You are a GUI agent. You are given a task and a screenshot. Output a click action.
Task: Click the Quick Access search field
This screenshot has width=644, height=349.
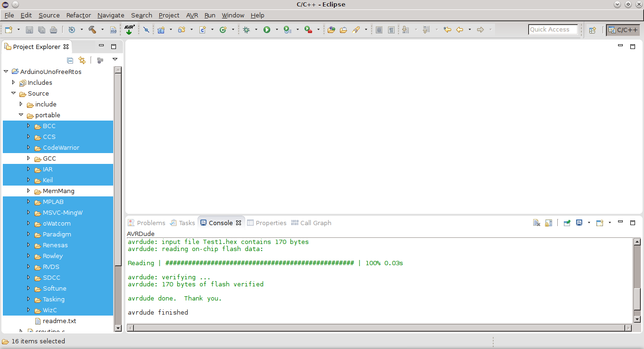553,30
